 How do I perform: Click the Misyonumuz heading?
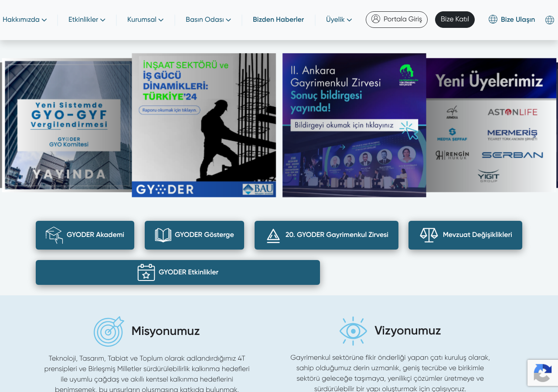166,331
